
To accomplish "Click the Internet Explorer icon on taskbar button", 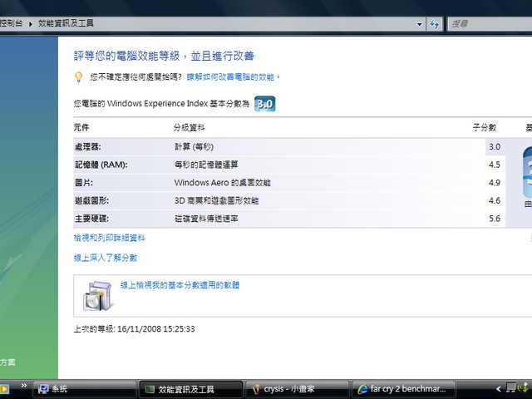I will [x=362, y=389].
